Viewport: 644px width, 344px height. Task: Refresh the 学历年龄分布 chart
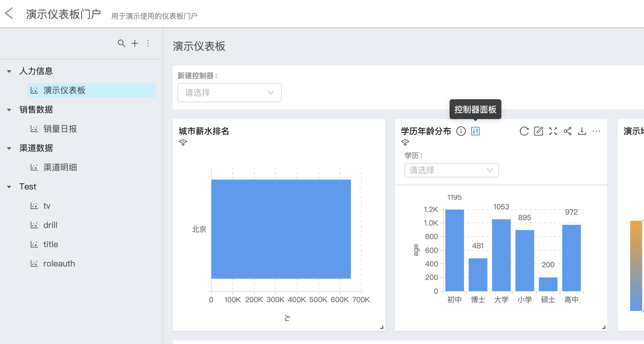click(524, 131)
